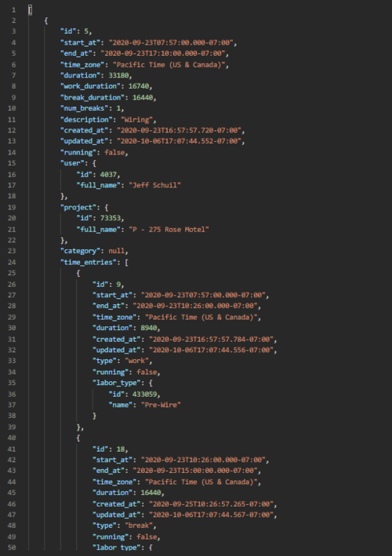Click line number 50 in the gutter
This screenshot has height=556, width=392.
[12, 547]
